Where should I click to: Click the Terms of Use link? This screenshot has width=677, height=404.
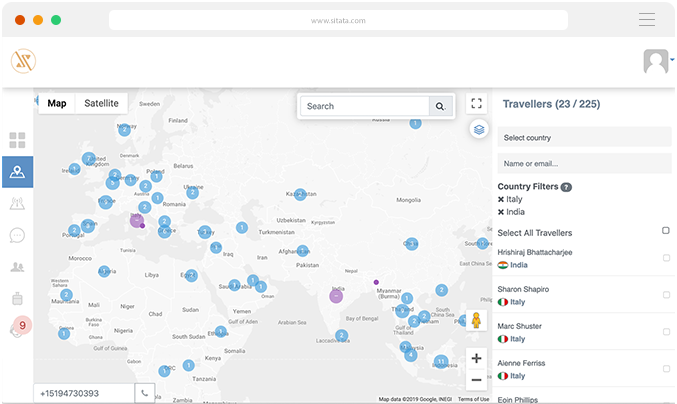tap(472, 399)
